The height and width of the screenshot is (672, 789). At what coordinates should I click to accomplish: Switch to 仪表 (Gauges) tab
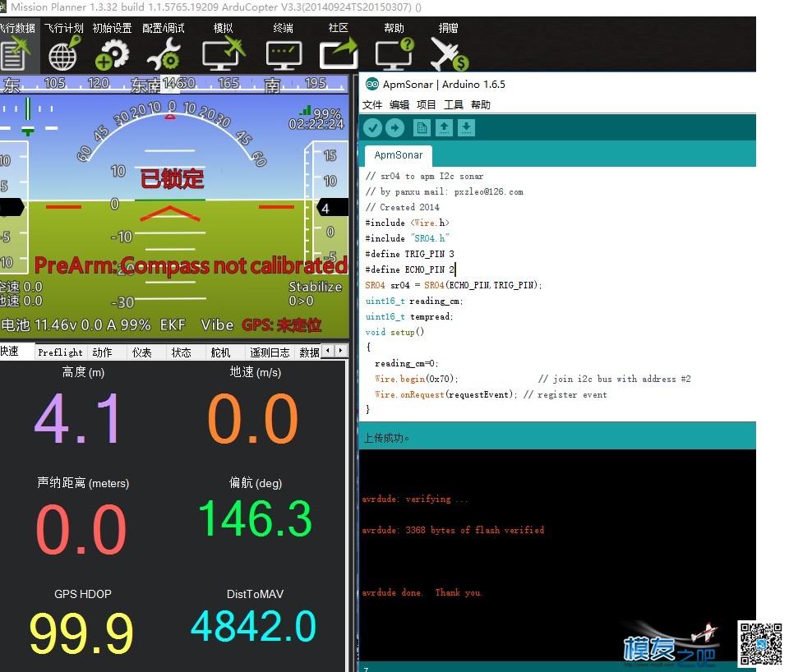click(142, 352)
